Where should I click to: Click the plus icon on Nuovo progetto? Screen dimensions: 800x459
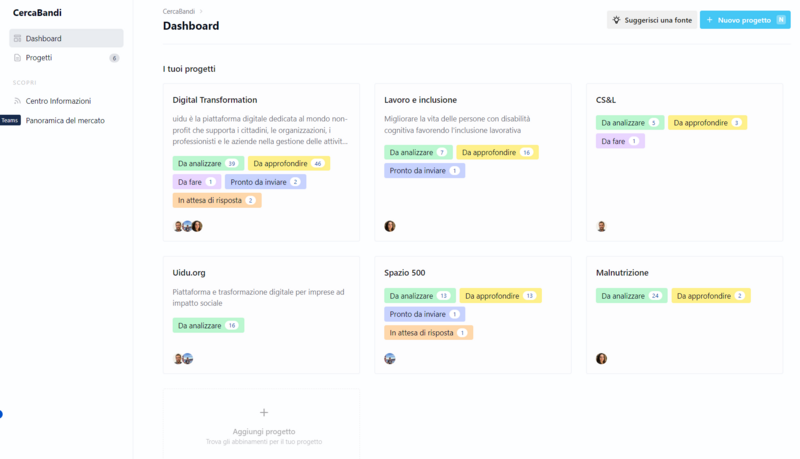(x=709, y=20)
